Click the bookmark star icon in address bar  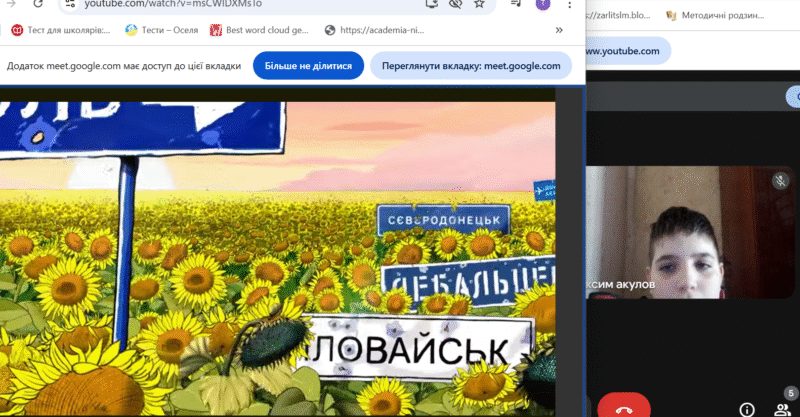pyautogui.click(x=479, y=4)
